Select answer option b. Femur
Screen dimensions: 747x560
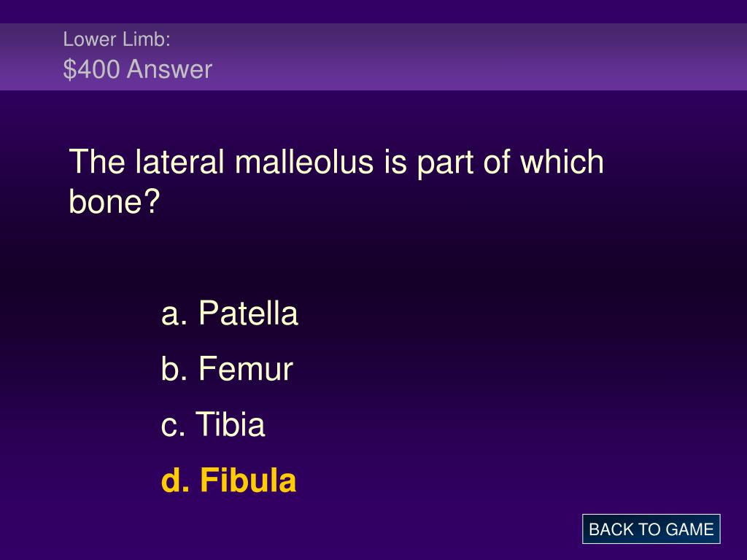tap(227, 368)
